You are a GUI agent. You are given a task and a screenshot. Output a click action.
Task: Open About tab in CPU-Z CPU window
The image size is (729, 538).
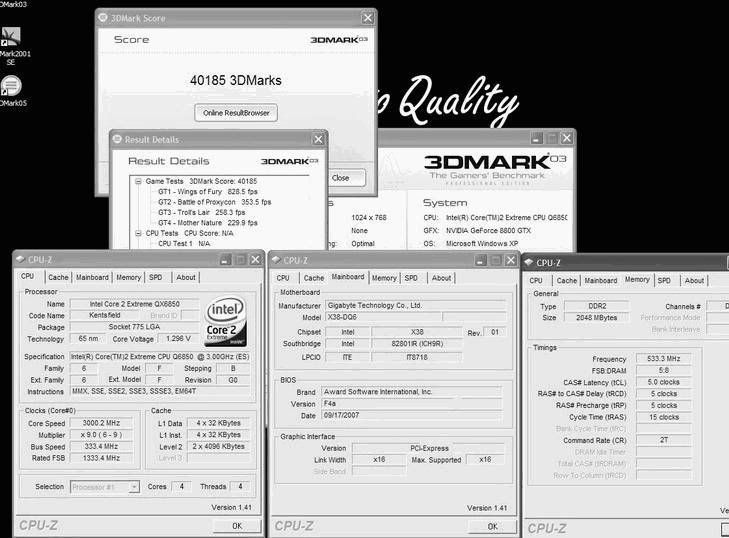pos(186,277)
